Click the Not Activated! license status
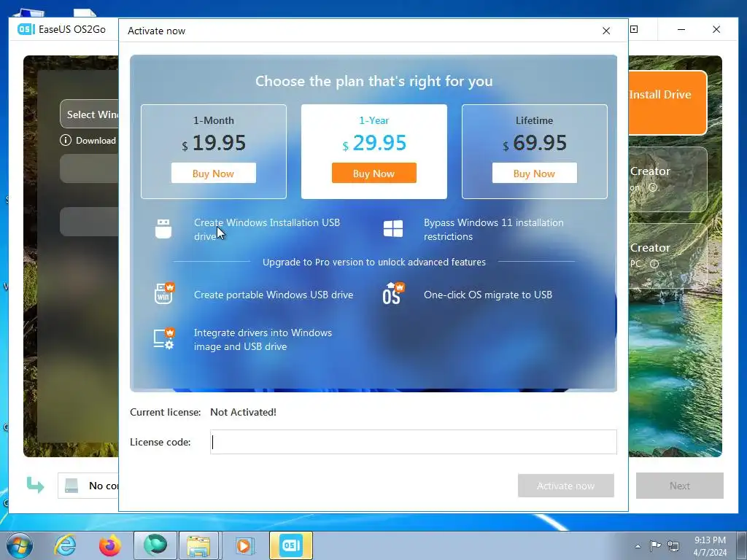 click(243, 413)
